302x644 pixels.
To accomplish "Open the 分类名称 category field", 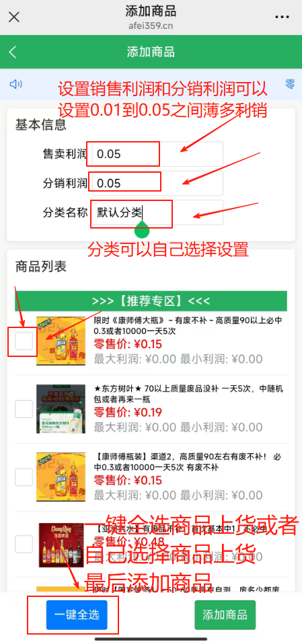I will pyautogui.click(x=157, y=212).
